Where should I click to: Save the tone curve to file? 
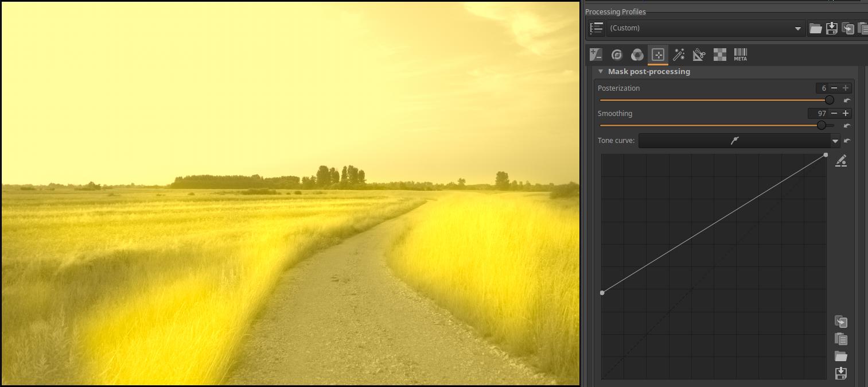(841, 373)
